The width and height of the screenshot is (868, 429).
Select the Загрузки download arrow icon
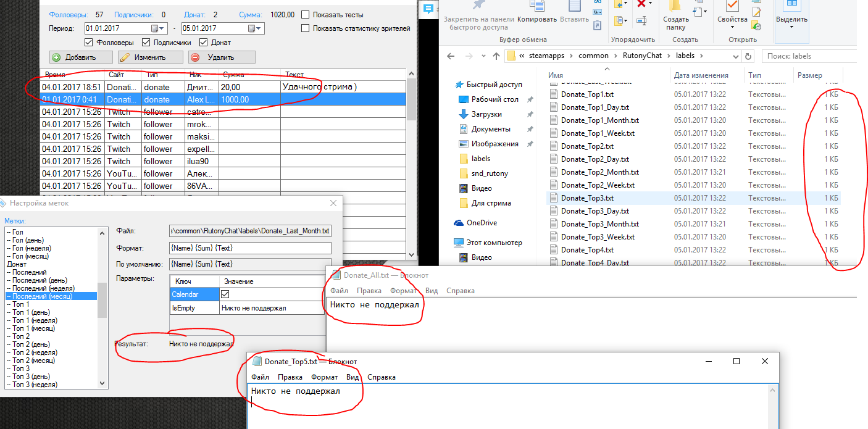pos(464,114)
